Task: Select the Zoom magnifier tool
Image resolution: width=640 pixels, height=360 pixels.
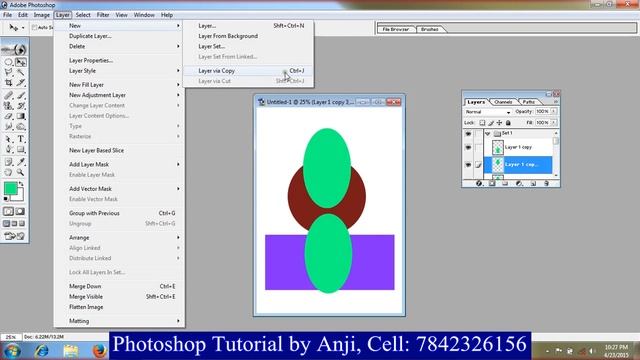Action: [x=20, y=172]
